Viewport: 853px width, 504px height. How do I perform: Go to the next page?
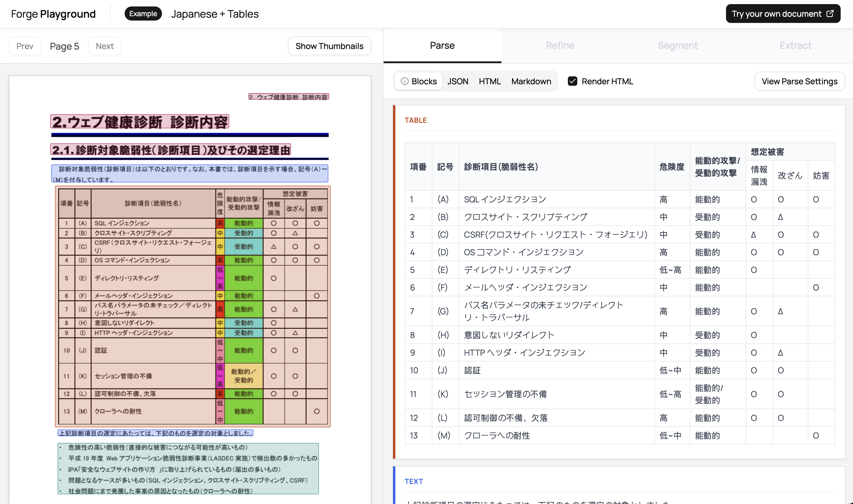(x=105, y=46)
